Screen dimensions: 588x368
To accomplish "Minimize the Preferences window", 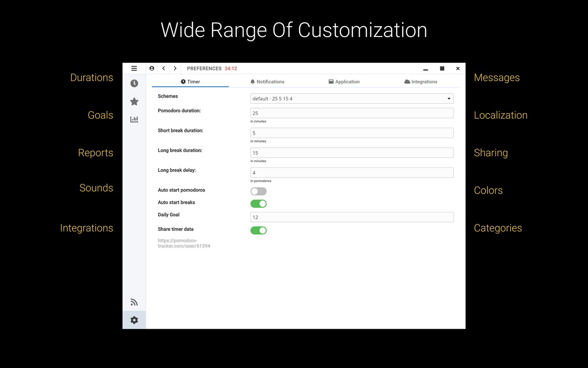I will click(x=425, y=69).
